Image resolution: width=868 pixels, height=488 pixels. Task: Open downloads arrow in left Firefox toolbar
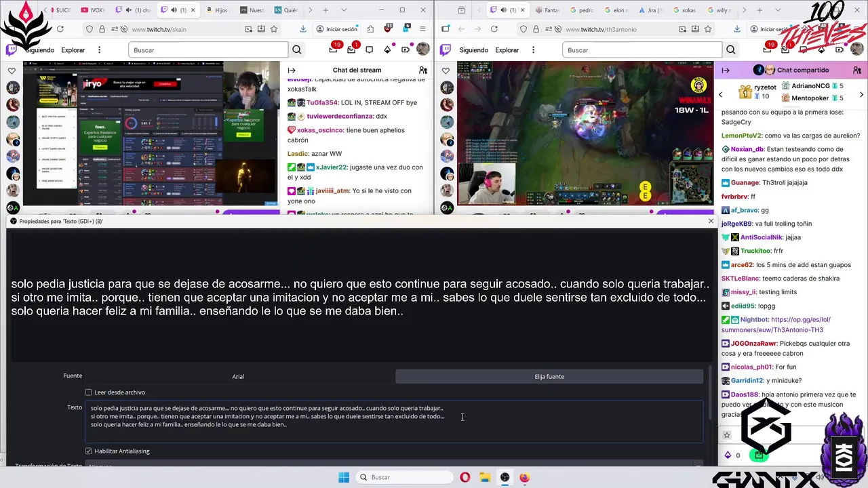coord(302,29)
